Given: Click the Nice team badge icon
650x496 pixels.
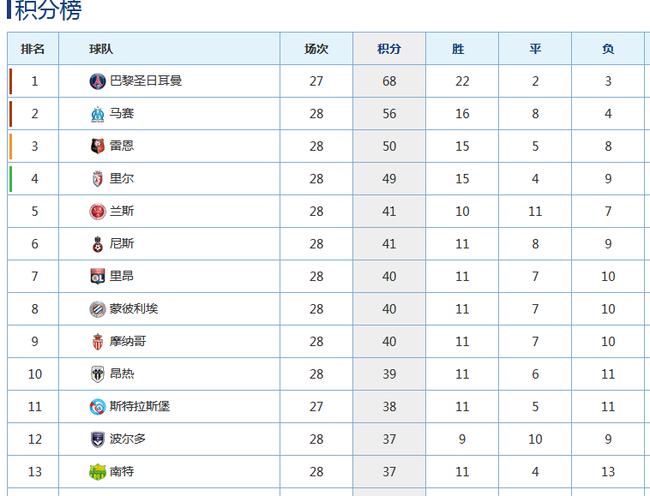Looking at the screenshot, I should pos(97,244).
